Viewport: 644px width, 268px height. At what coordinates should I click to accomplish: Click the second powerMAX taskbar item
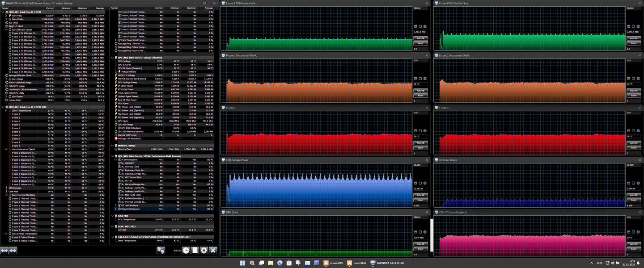point(357,263)
